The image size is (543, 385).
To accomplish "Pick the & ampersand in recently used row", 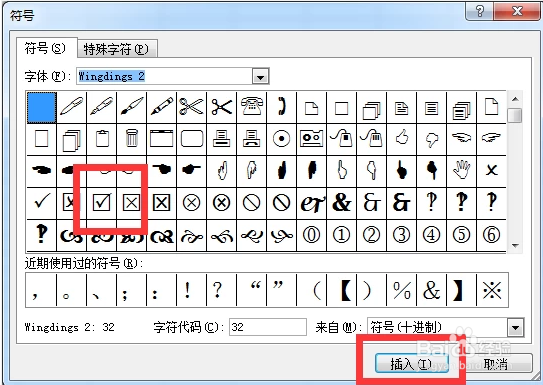I will click(432, 290).
